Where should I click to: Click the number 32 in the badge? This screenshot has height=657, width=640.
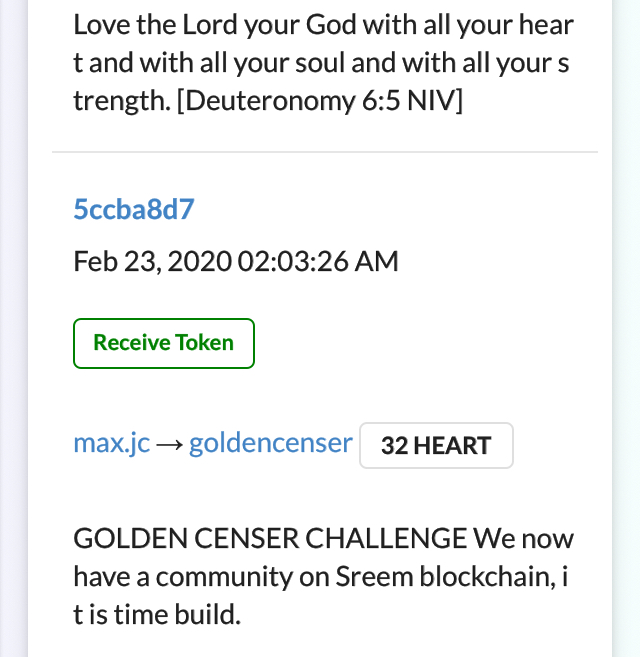394,445
